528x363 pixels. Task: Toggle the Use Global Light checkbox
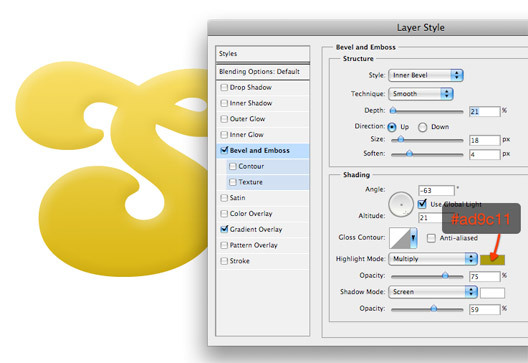(x=422, y=204)
